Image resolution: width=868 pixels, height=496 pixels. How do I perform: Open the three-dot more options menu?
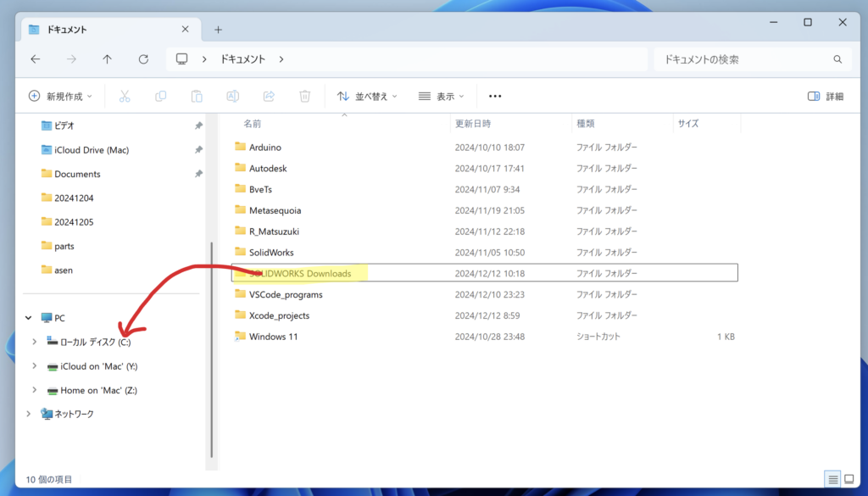pyautogui.click(x=495, y=97)
